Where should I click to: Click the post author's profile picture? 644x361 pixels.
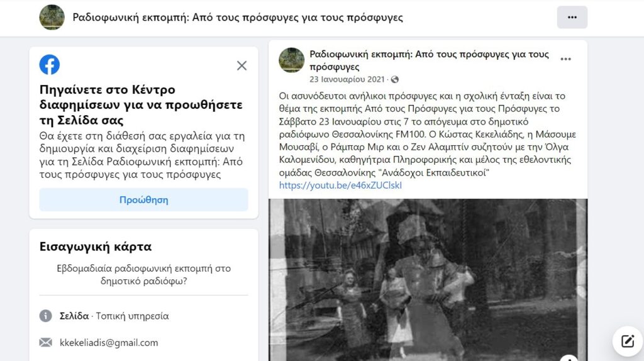pyautogui.click(x=292, y=60)
